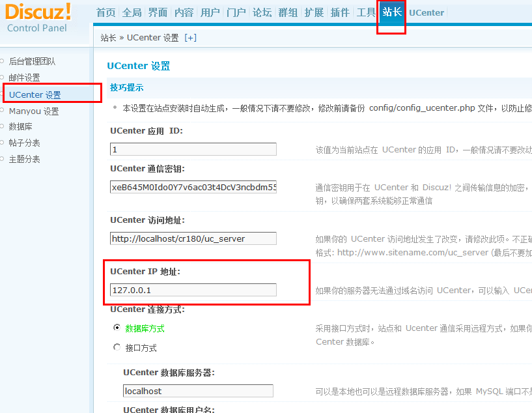Click the 技巧提示 section header
This screenshot has height=413, width=532.
pyautogui.click(x=126, y=87)
